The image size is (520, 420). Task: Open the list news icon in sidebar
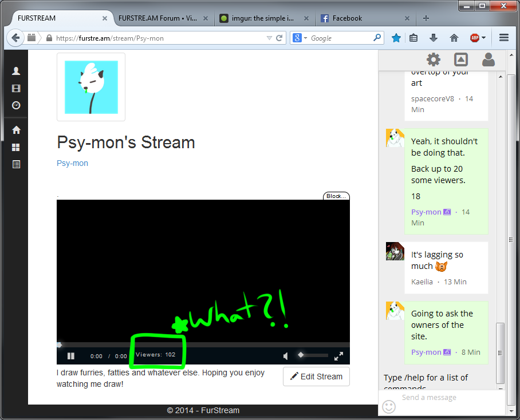click(x=16, y=164)
